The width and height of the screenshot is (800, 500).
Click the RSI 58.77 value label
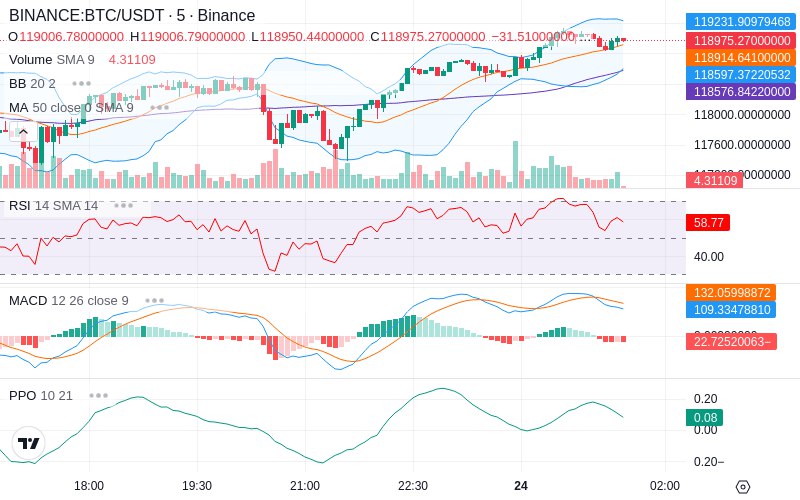(708, 223)
